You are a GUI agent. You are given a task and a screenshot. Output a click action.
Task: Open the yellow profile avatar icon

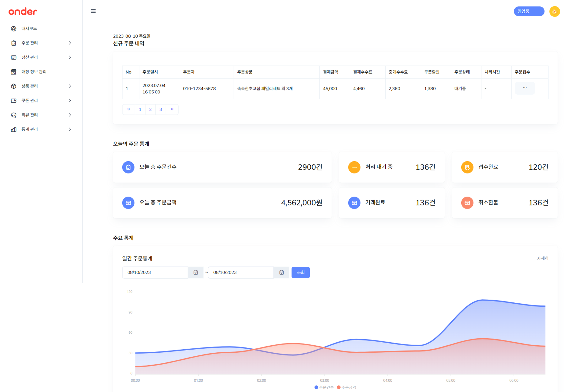point(554,12)
